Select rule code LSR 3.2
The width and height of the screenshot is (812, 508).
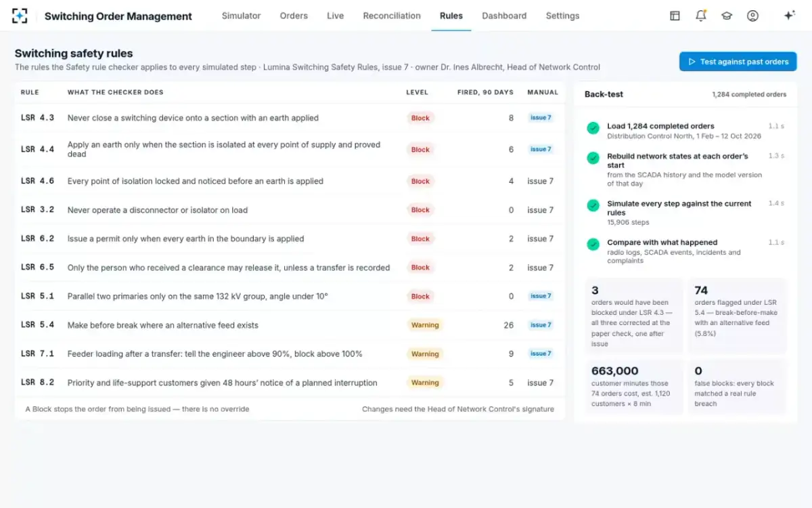[x=37, y=210]
